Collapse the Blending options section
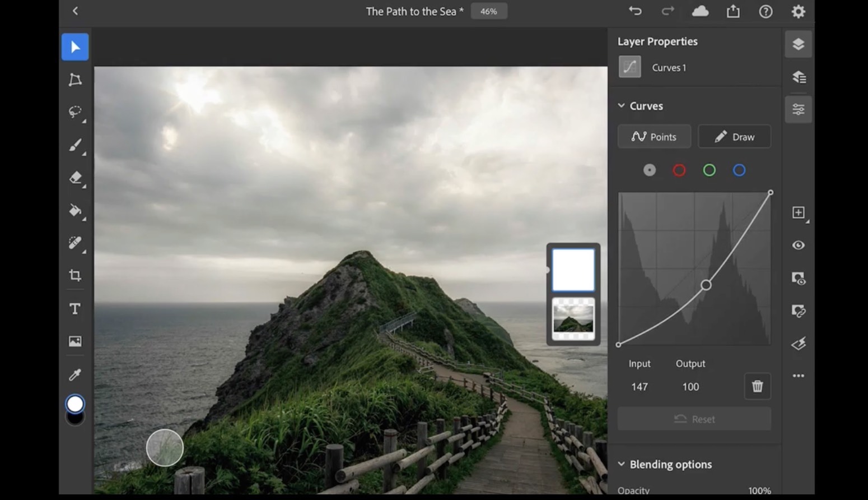Viewport: 868px width, 500px height. [x=621, y=464]
